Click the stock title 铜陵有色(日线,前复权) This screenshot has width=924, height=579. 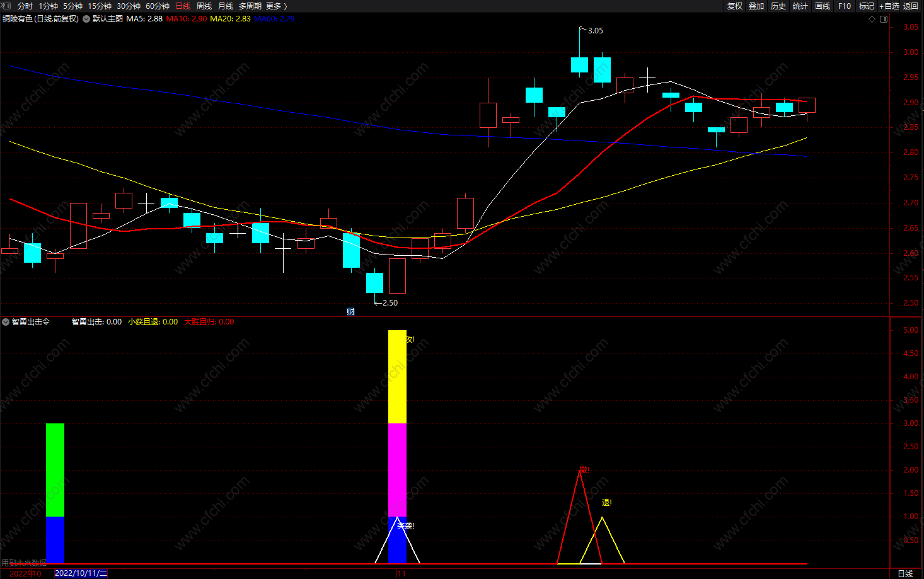tap(41, 19)
